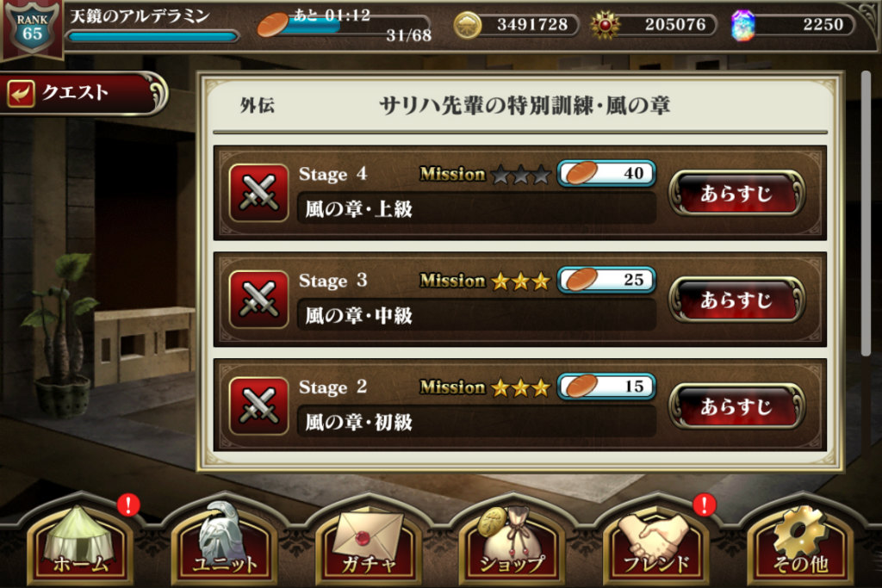
Task: Show あらすじ for Stage 2
Action: click(x=736, y=406)
